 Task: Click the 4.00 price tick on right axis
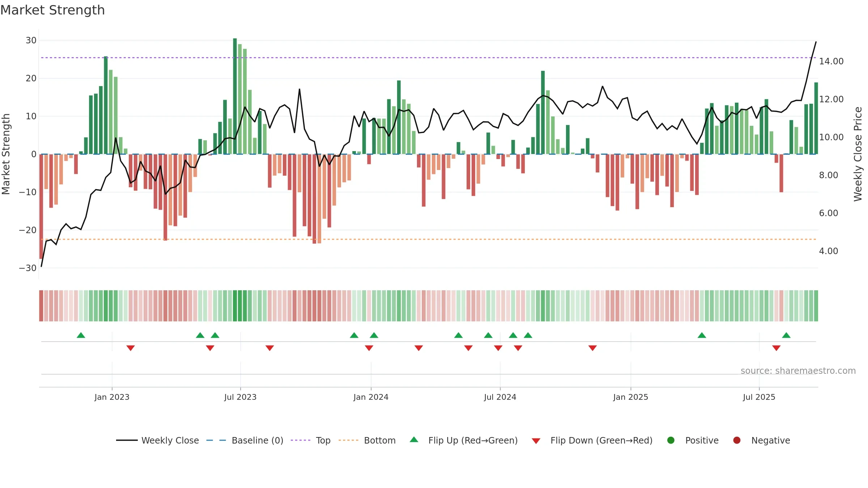829,251
